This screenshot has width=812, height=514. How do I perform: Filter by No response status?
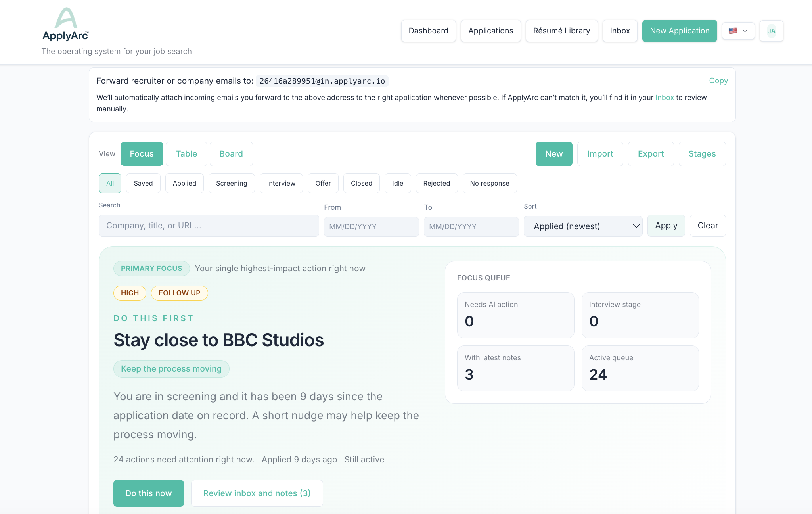(x=489, y=183)
